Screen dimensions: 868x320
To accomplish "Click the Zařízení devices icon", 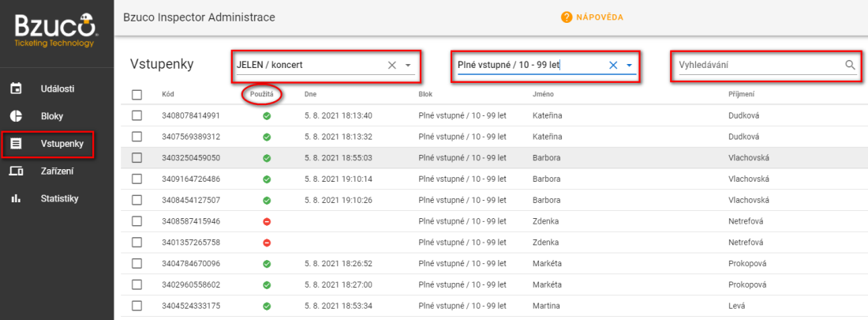I will click(x=16, y=171).
